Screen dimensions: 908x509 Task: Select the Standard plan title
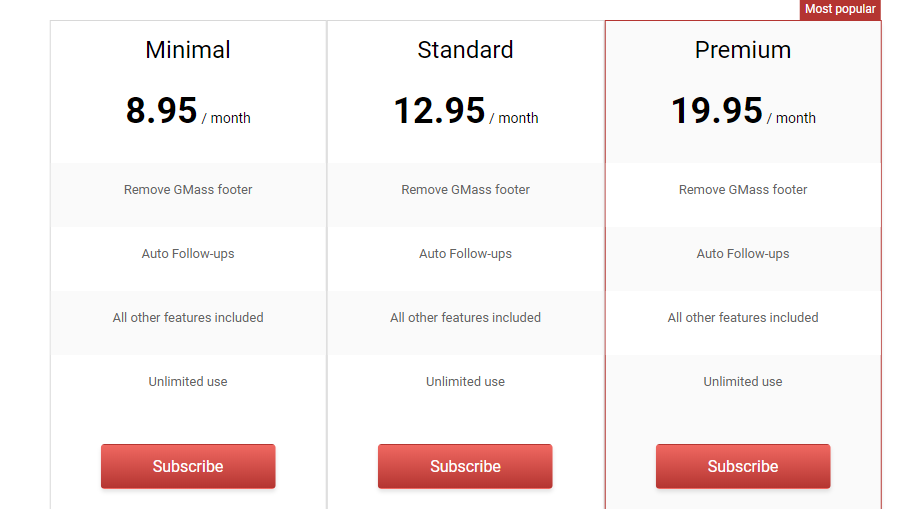[x=465, y=50]
